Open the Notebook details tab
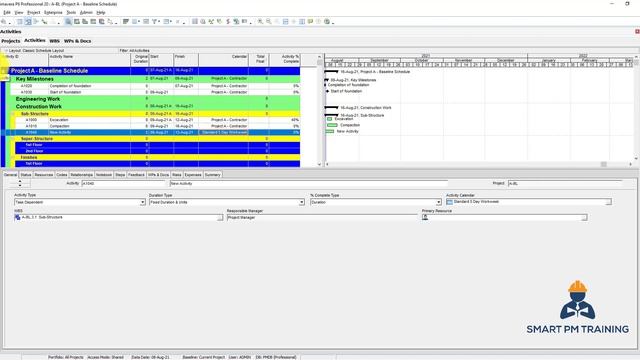640x360 pixels. [x=104, y=175]
